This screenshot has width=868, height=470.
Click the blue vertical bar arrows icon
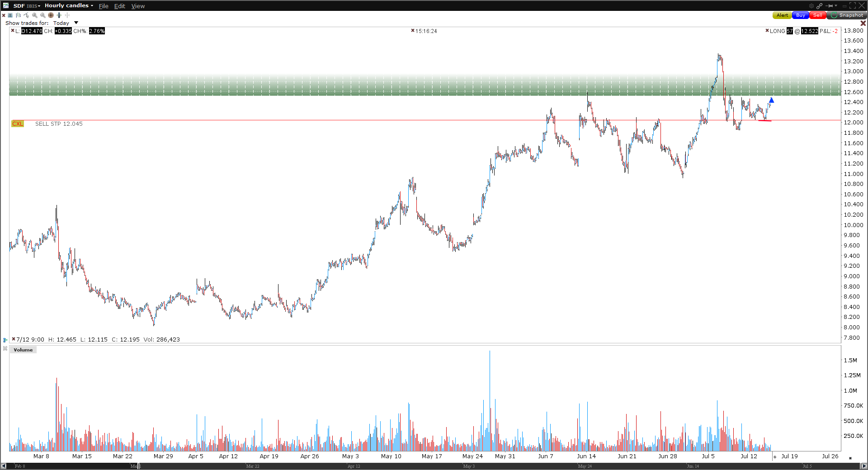point(59,15)
